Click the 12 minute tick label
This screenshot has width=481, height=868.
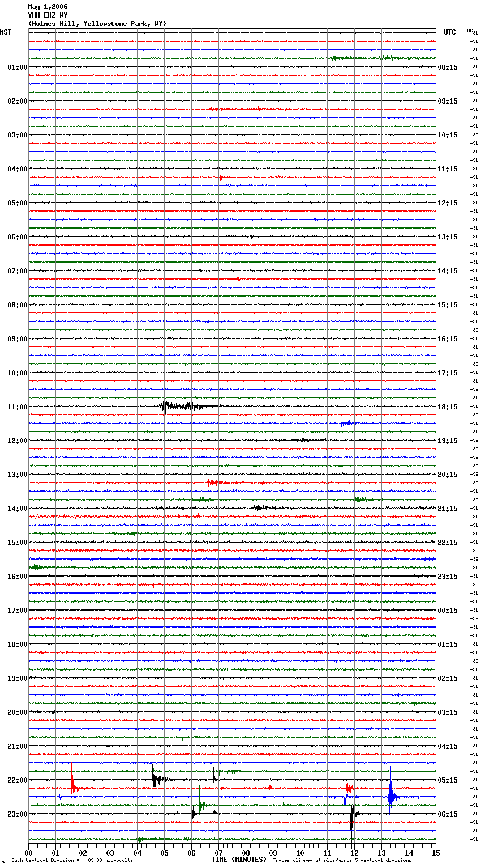click(354, 853)
